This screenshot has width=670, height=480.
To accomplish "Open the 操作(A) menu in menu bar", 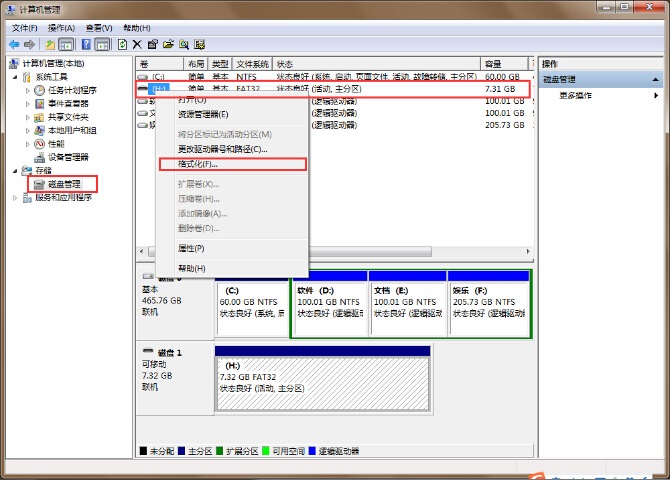I will click(x=60, y=28).
